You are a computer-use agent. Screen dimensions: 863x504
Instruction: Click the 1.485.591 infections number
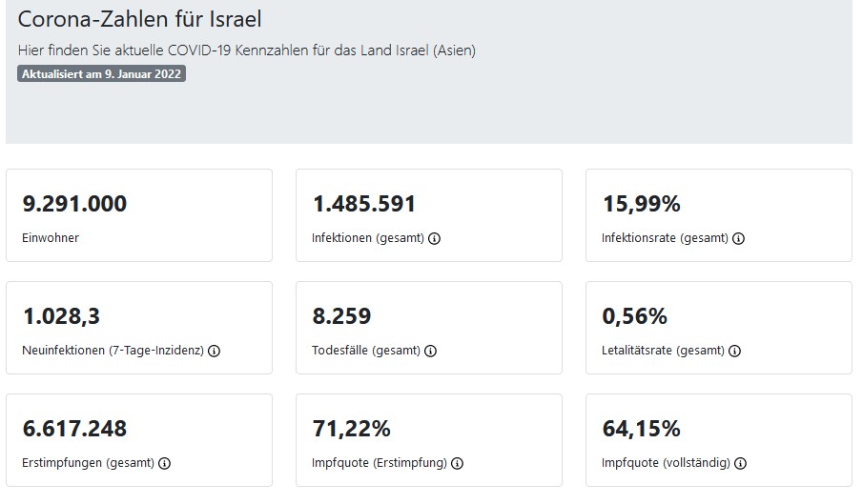tap(364, 204)
